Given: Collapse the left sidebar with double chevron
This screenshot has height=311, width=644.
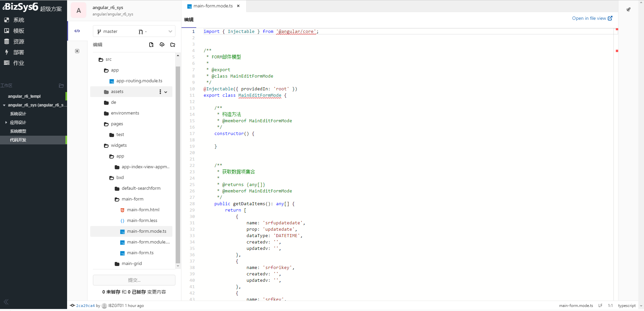Looking at the screenshot, I should (x=6, y=302).
